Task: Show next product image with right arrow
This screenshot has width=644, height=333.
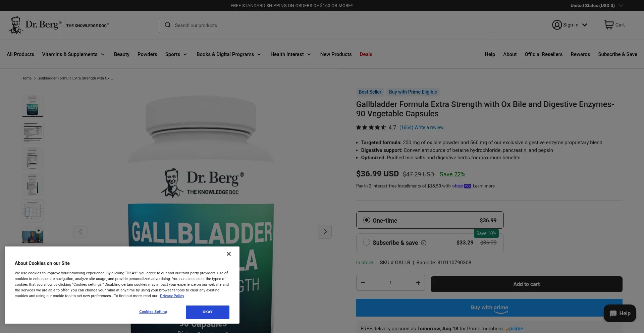Action: click(x=325, y=232)
